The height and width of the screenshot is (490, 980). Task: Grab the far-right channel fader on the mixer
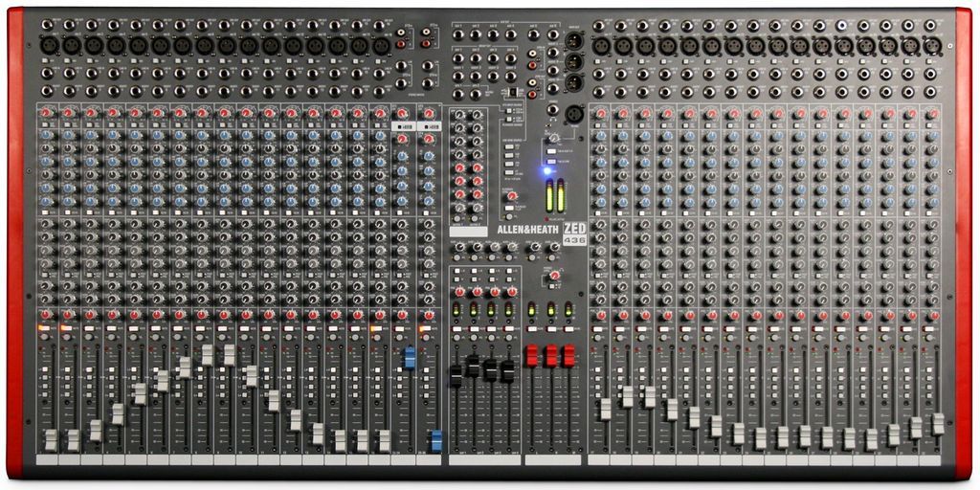tap(938, 424)
